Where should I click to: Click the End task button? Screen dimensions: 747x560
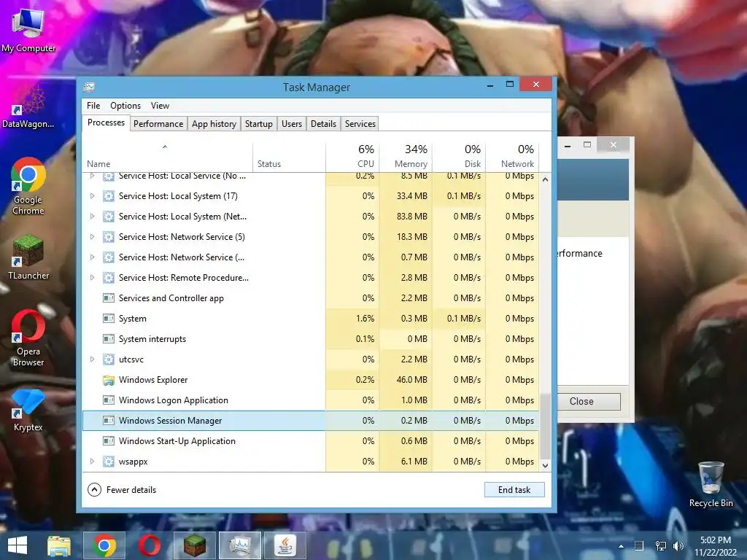tap(514, 489)
